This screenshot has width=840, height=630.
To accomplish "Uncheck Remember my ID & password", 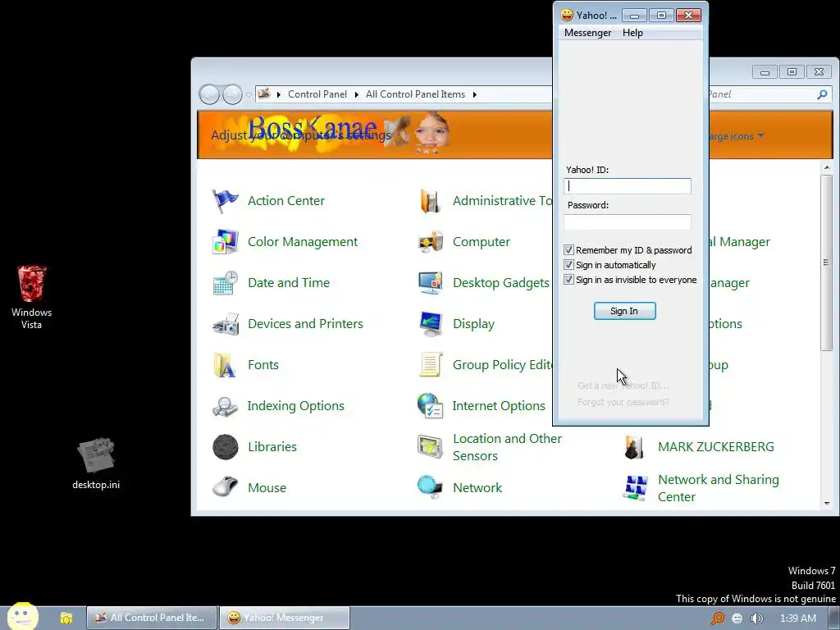I will pos(568,249).
